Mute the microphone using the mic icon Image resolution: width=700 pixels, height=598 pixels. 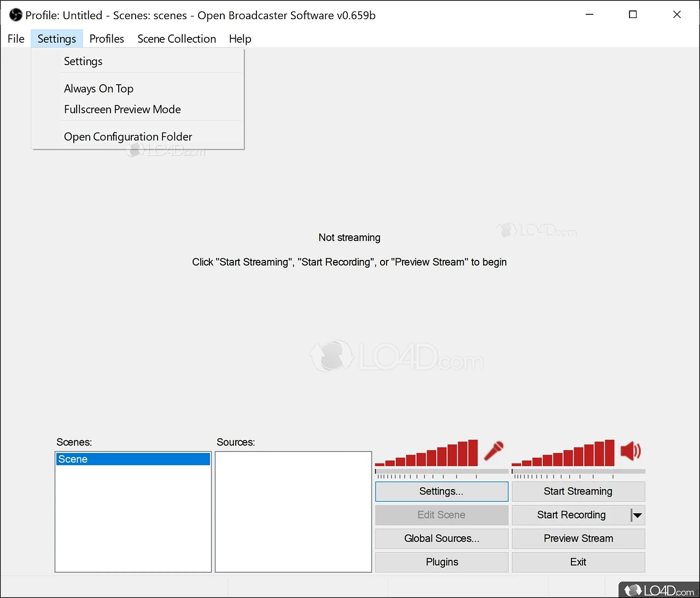494,451
